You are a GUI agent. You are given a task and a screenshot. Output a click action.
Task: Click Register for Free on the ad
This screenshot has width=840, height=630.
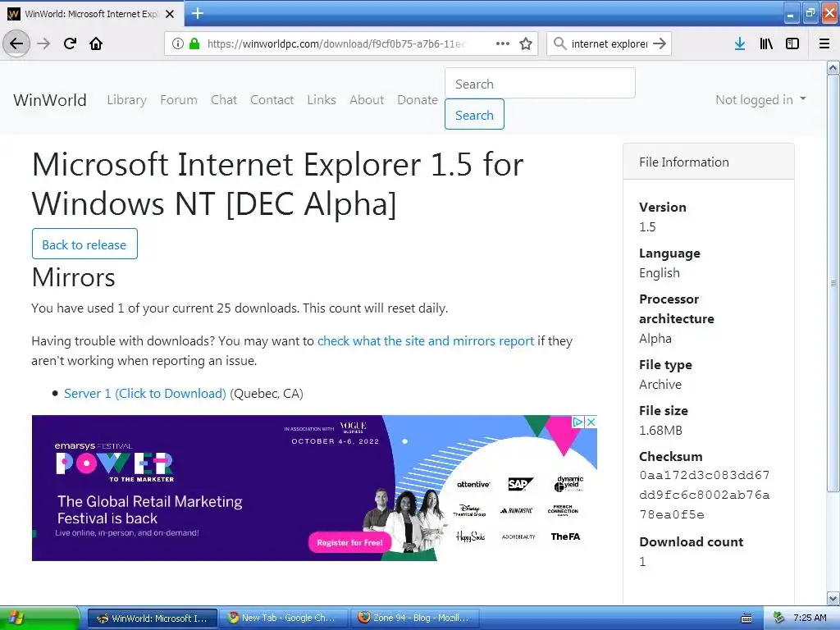[349, 542]
